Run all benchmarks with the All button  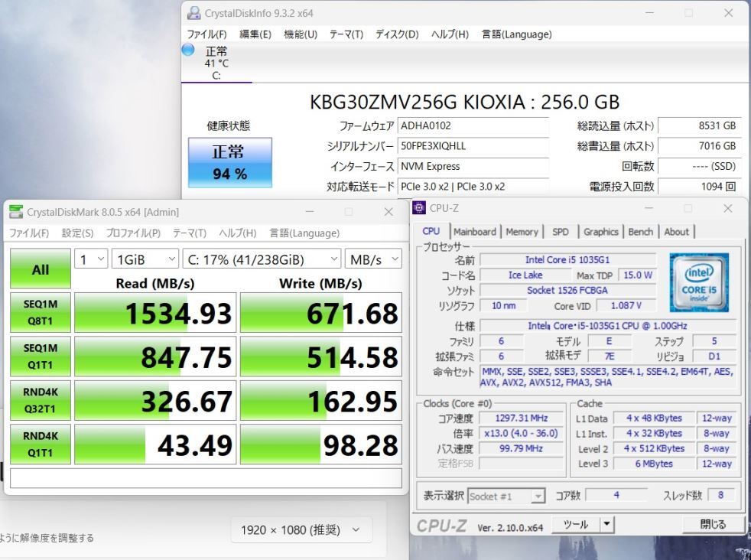click(x=41, y=269)
